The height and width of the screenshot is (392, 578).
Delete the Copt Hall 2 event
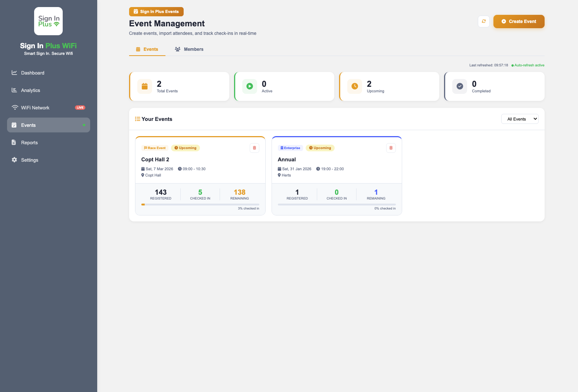coord(254,148)
